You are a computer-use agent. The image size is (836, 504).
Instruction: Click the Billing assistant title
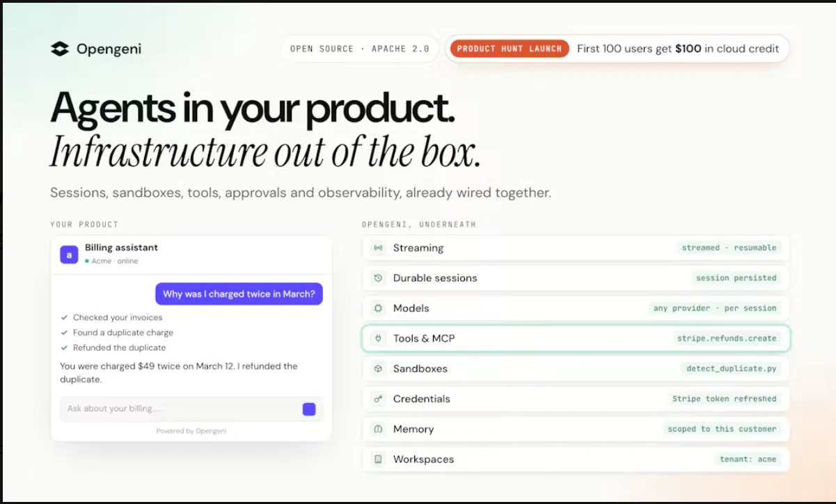121,248
